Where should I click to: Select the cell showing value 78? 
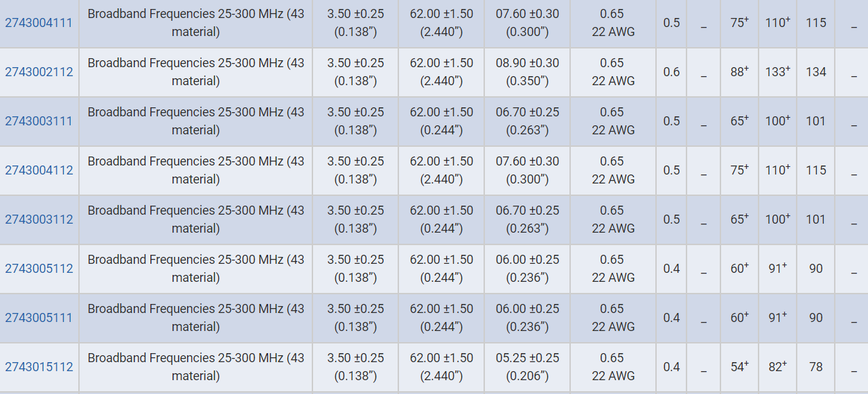(x=816, y=367)
